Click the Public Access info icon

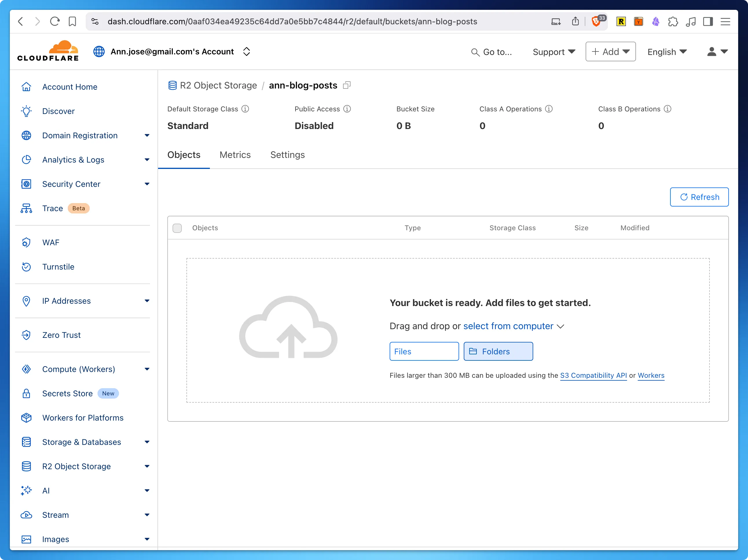pyautogui.click(x=347, y=109)
